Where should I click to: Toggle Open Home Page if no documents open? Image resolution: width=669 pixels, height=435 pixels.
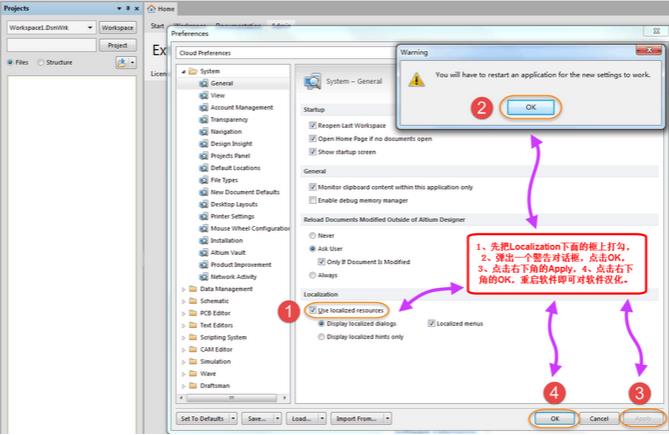coord(312,139)
